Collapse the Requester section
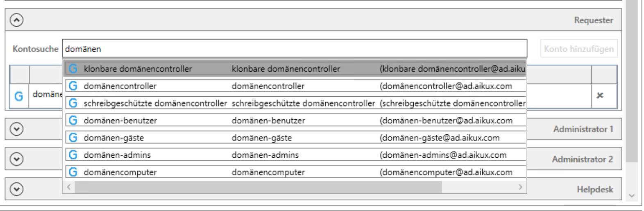This screenshot has height=211, width=644. pos(16,20)
